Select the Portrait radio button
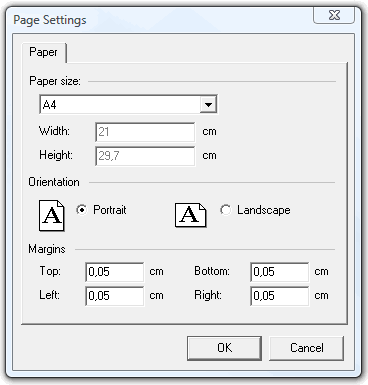The width and height of the screenshot is (368, 385). click(x=82, y=210)
